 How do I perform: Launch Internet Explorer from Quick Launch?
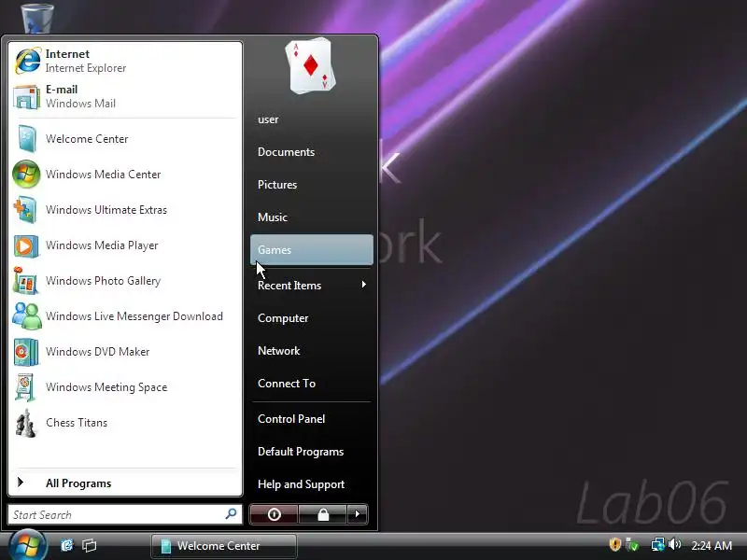pos(66,545)
